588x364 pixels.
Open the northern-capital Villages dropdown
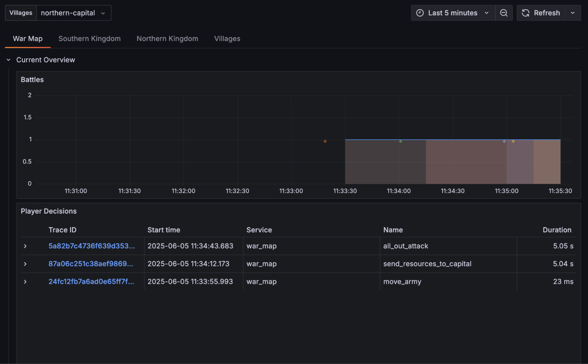(x=74, y=13)
